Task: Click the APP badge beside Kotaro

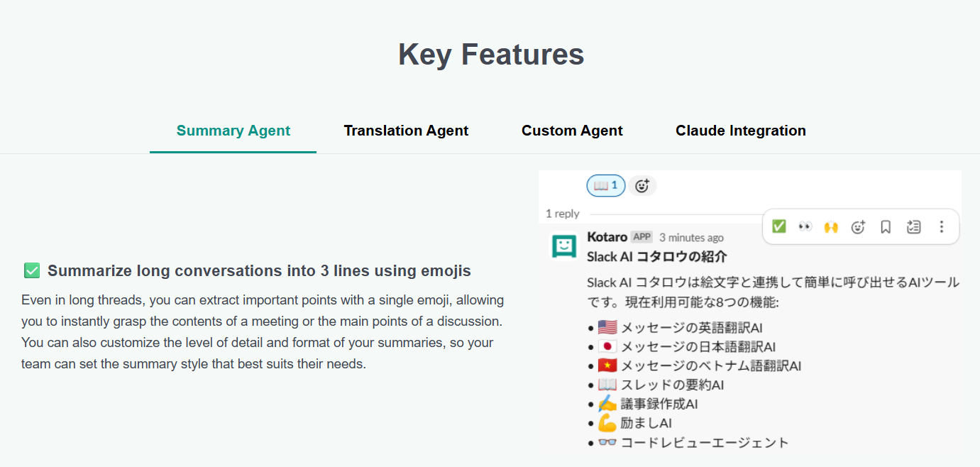Action: [x=642, y=237]
